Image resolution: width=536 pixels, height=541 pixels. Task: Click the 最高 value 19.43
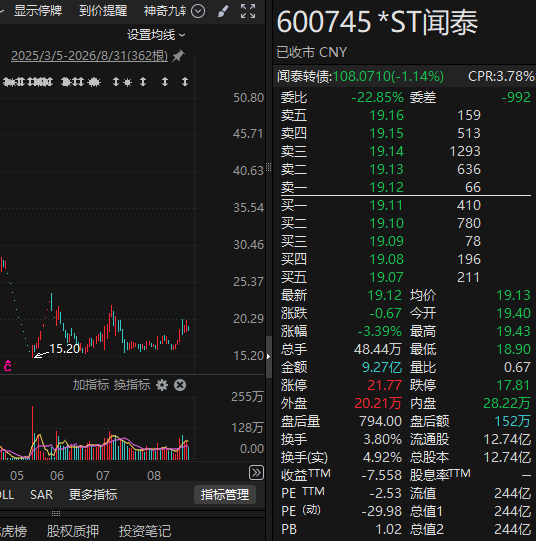coord(513,332)
